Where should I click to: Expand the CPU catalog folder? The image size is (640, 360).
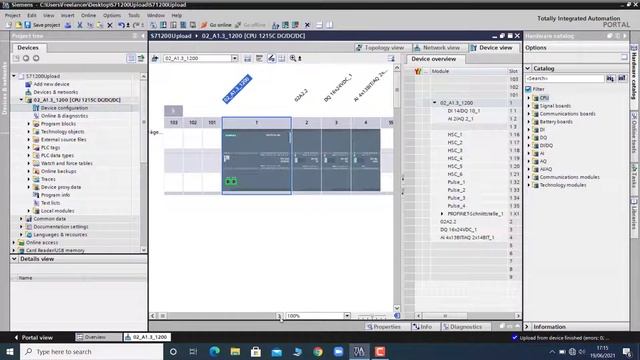[529, 98]
